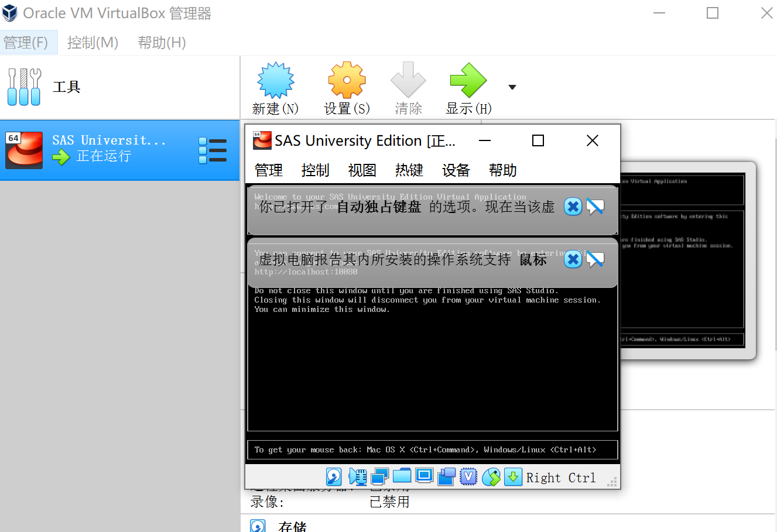
Task: Select the Tools (工具) entry
Action: 120,87
